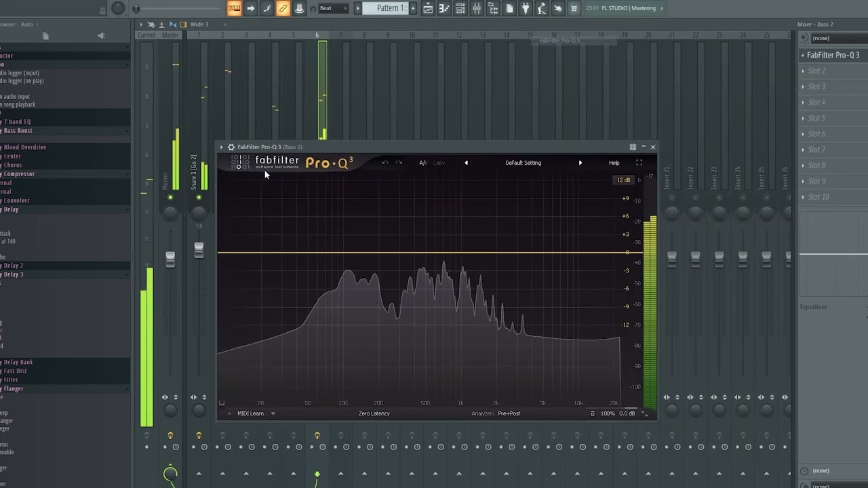Viewport: 868px width, 488px height.
Task: Open the Beat snap dropdown
Action: (334, 8)
